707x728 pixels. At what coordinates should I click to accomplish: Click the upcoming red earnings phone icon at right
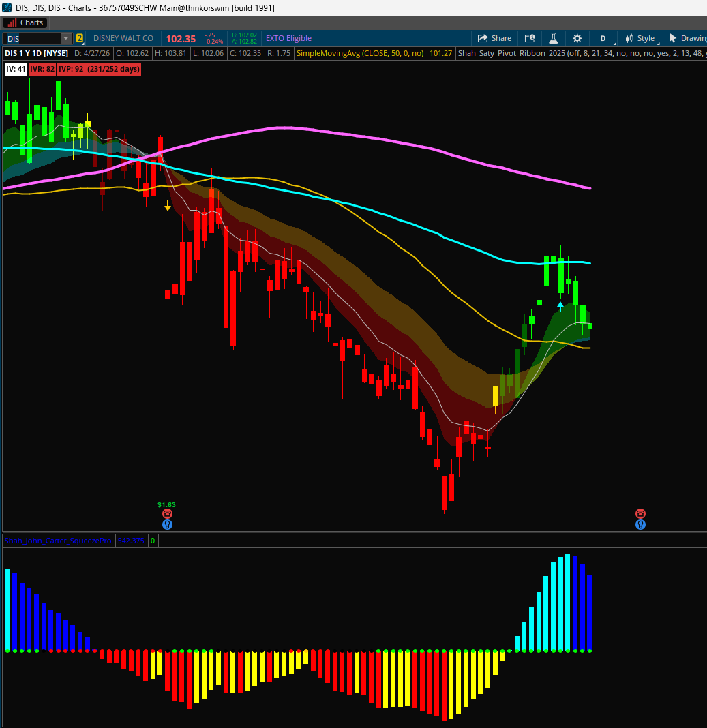click(640, 513)
